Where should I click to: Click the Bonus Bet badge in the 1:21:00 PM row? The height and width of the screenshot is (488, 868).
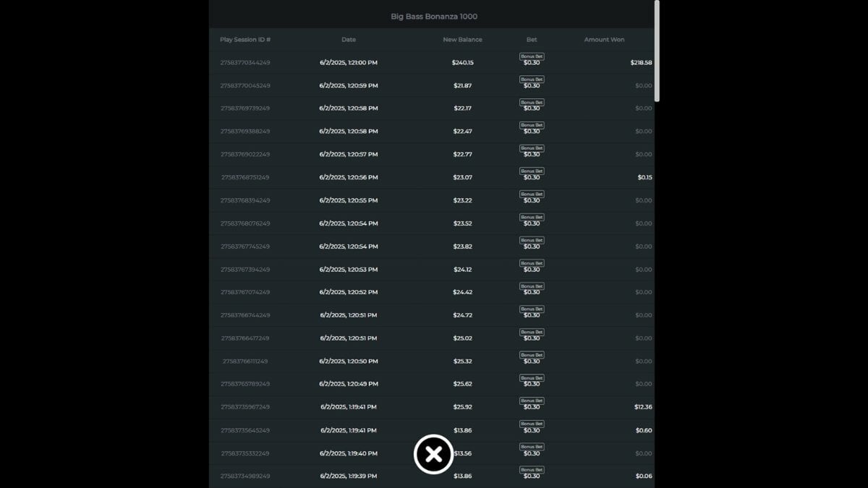click(532, 56)
